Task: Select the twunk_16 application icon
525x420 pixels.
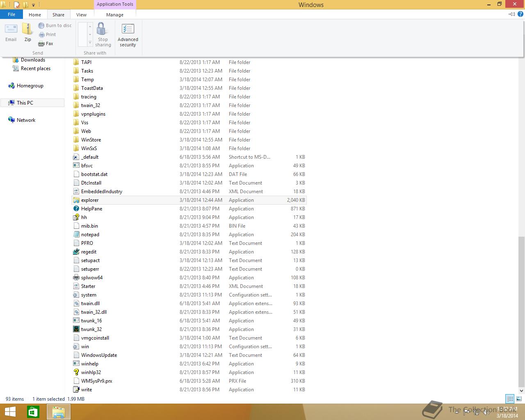Action: (x=76, y=321)
